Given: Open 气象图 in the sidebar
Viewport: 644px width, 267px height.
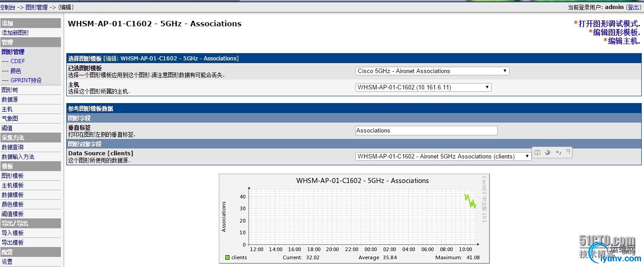Looking at the screenshot, I should 10,119.
